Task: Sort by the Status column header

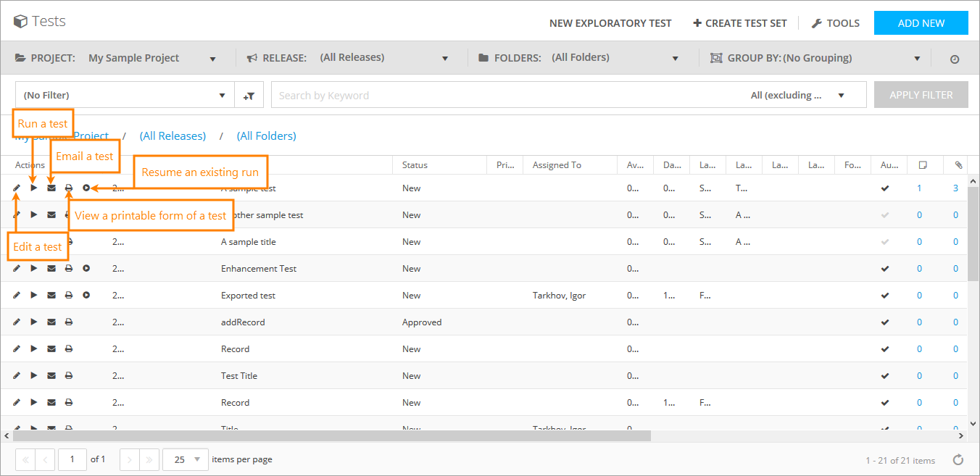Action: (415, 165)
